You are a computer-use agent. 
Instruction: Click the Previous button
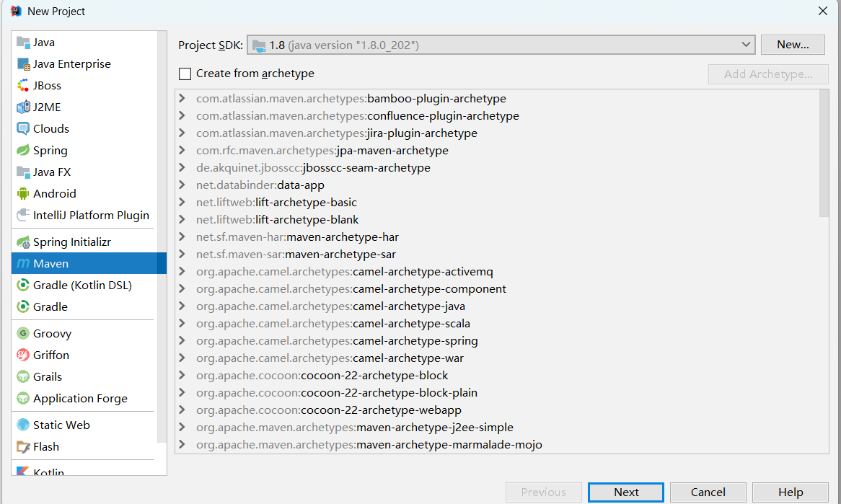[x=543, y=492]
